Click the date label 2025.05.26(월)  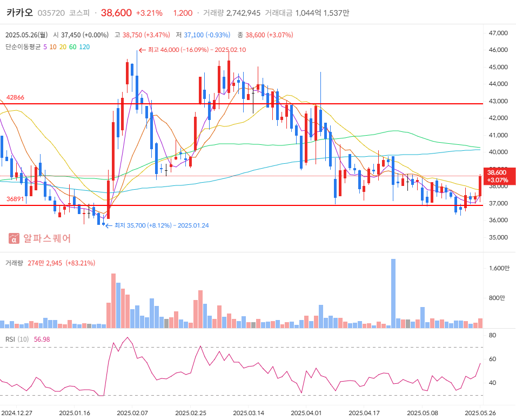click(26, 35)
